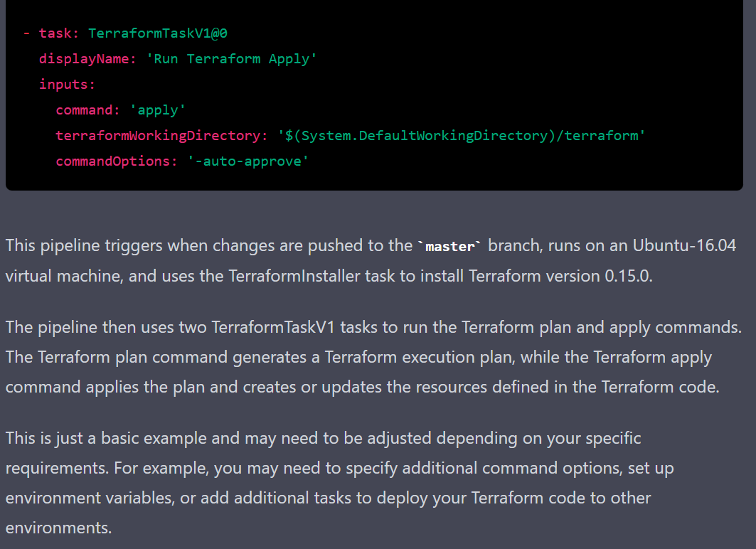Click the inline code word master
The width and height of the screenshot is (756, 549).
[x=449, y=246]
